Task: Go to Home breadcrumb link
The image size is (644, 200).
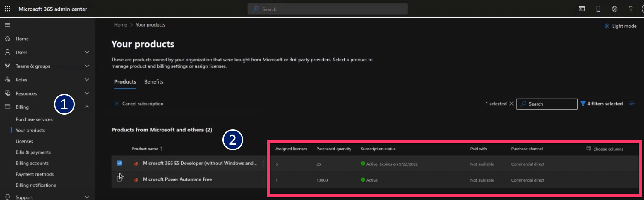Action: 120,25
